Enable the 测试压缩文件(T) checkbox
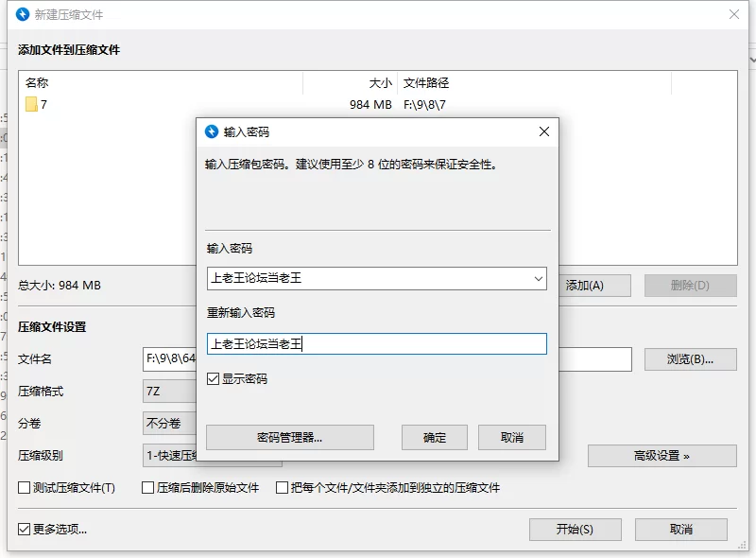This screenshot has width=756, height=558. (25, 488)
